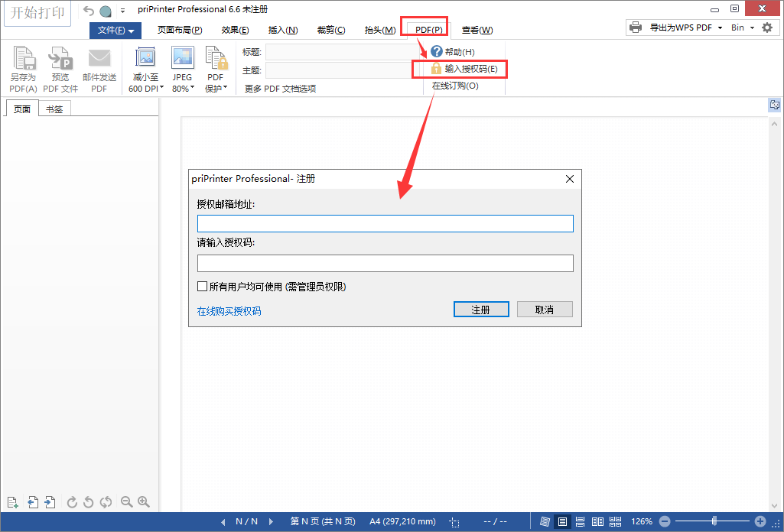
Task: Click the zoom slider handle in the status bar
Action: point(714,521)
